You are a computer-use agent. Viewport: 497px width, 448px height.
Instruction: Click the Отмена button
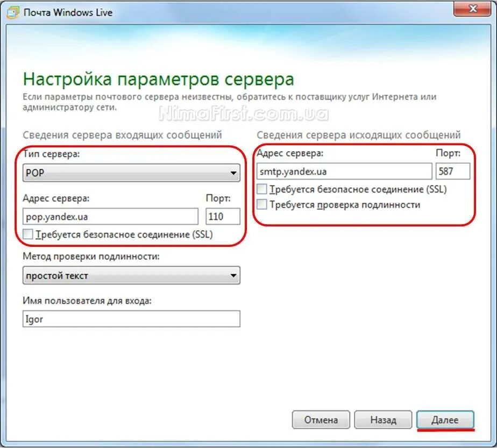(x=321, y=420)
